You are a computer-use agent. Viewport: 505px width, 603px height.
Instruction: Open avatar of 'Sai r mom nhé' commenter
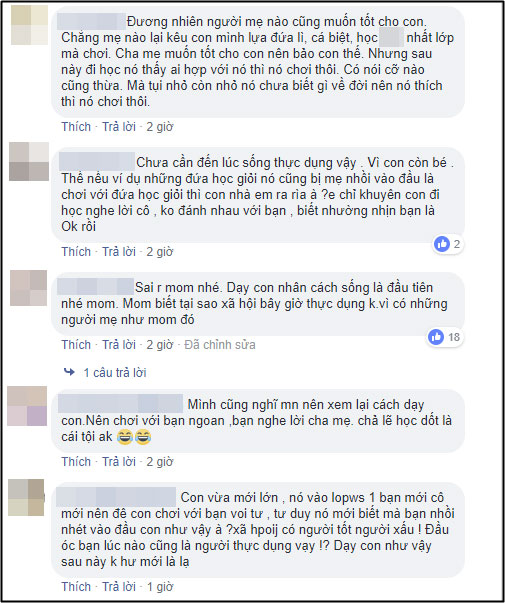(28, 288)
